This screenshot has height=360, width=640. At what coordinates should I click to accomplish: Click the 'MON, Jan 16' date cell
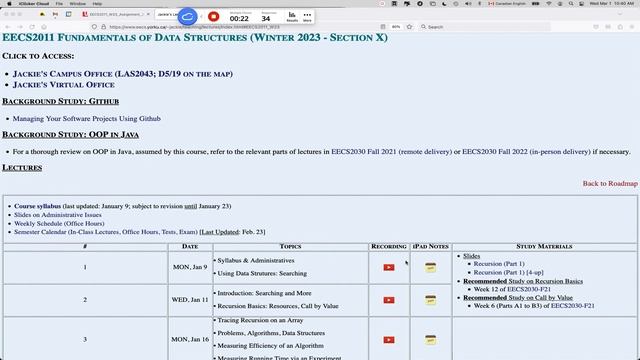click(x=190, y=339)
